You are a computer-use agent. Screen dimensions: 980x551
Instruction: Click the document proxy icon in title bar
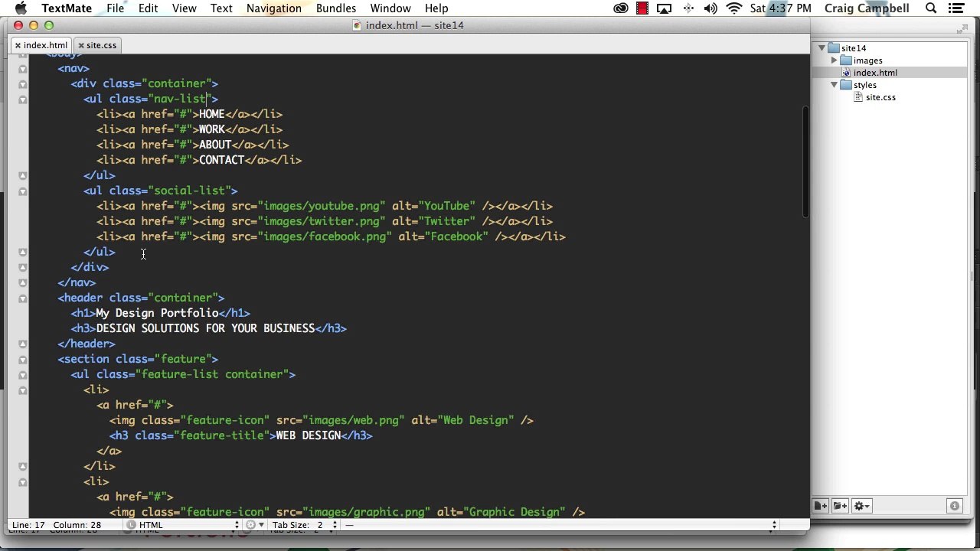(x=358, y=25)
